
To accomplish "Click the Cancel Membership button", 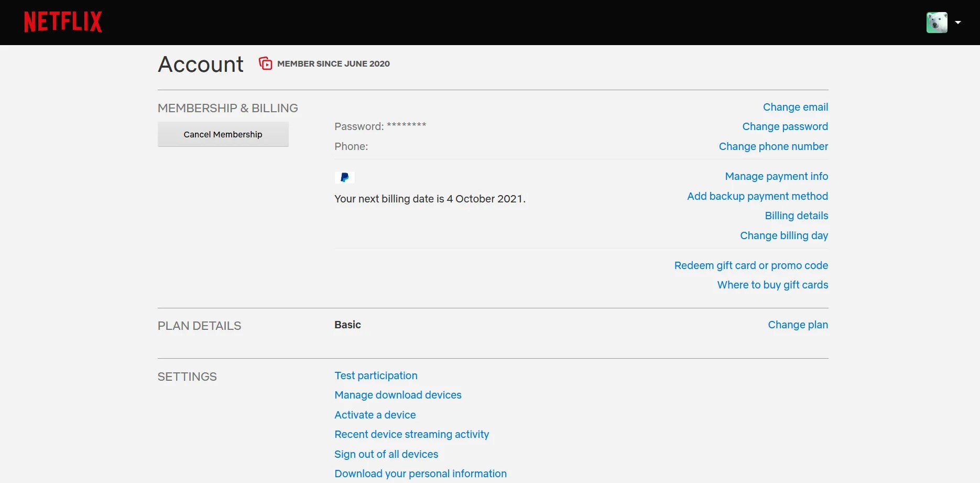I will (222, 134).
